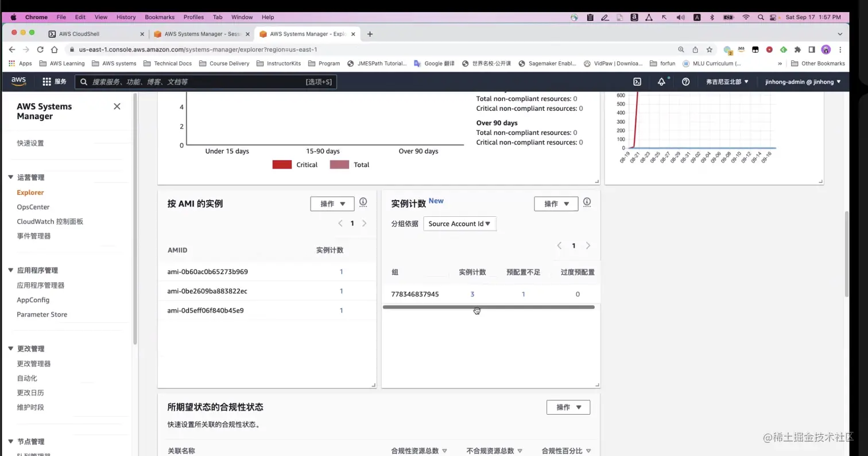Open Chrome extensions puzzle icon

[x=797, y=50]
